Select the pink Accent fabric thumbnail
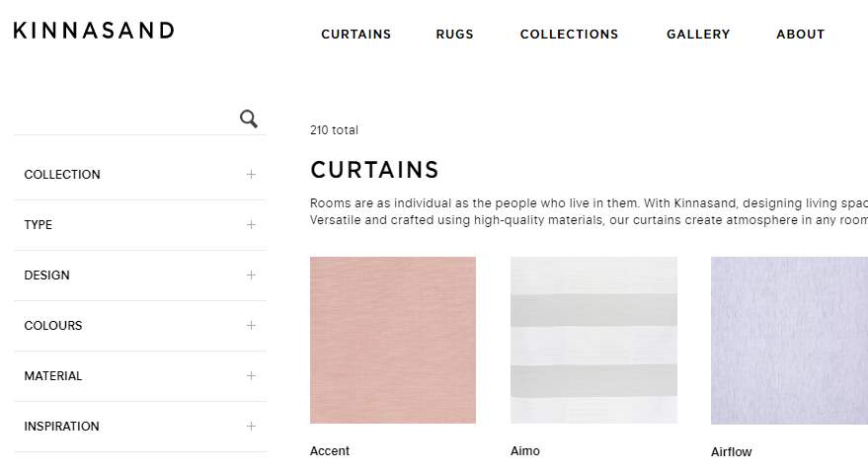 coord(392,340)
